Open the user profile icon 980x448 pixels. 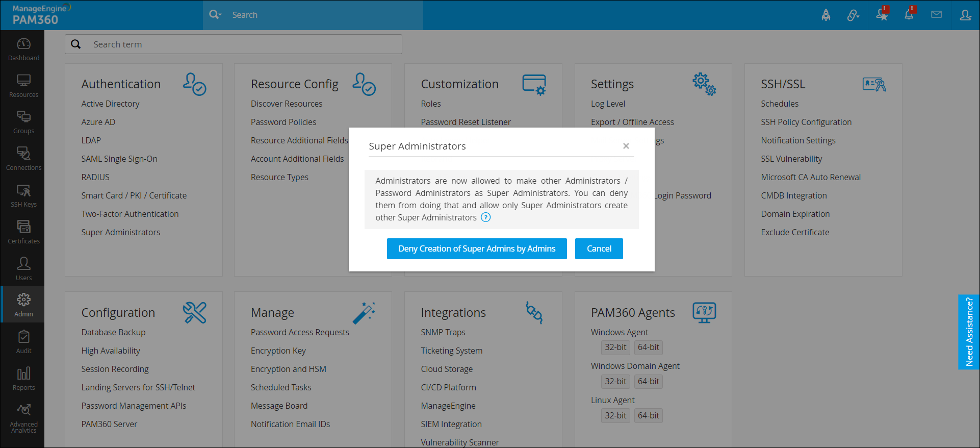965,15
